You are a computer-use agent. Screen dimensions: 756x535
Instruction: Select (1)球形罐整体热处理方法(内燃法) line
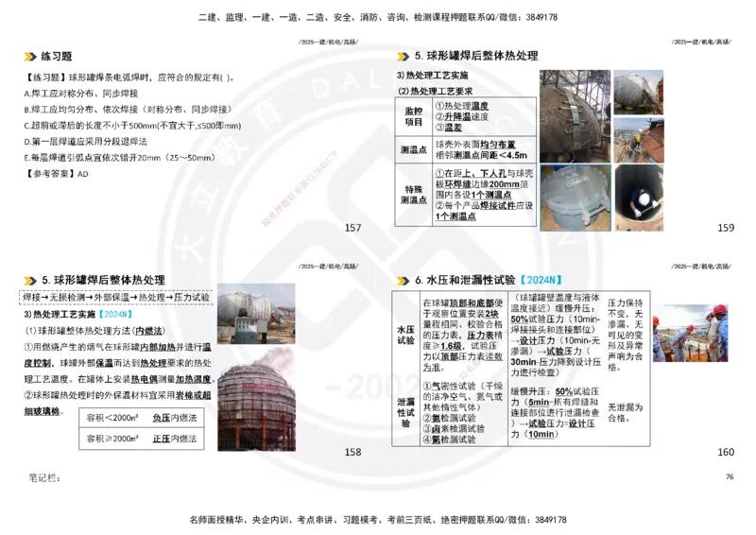pyautogui.click(x=94, y=331)
